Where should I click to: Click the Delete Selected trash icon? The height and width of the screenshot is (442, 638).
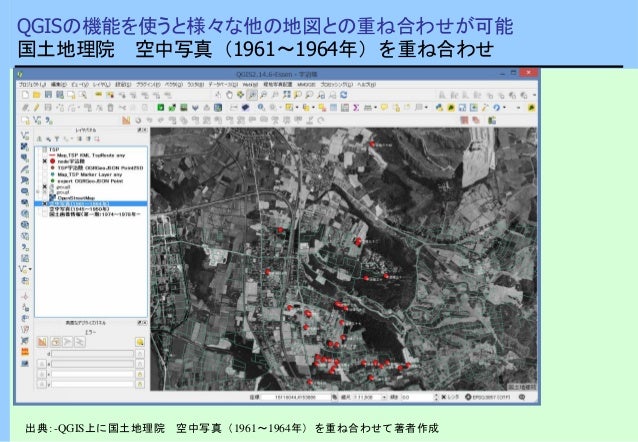pyautogui.click(x=110, y=107)
